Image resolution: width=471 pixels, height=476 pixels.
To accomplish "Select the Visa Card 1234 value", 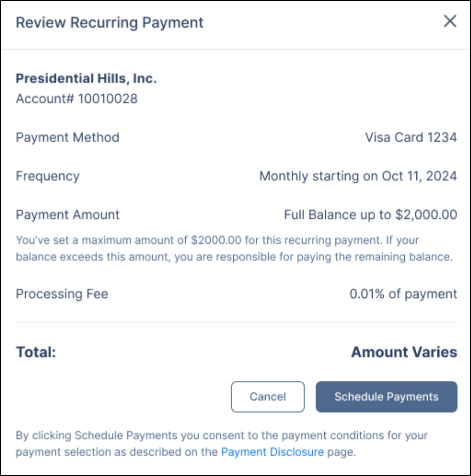I will coord(411,137).
